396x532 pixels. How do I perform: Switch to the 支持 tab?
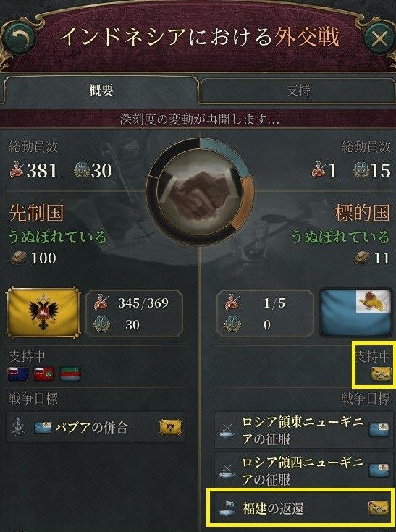(298, 90)
